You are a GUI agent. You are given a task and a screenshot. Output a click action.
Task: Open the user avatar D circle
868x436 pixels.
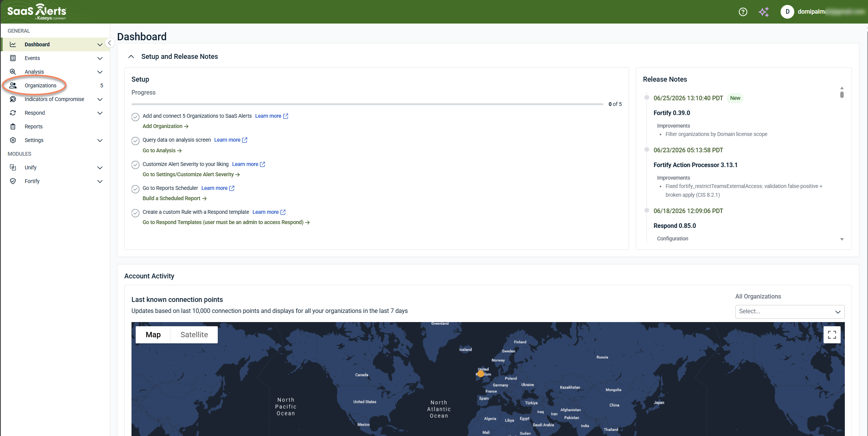pyautogui.click(x=787, y=12)
